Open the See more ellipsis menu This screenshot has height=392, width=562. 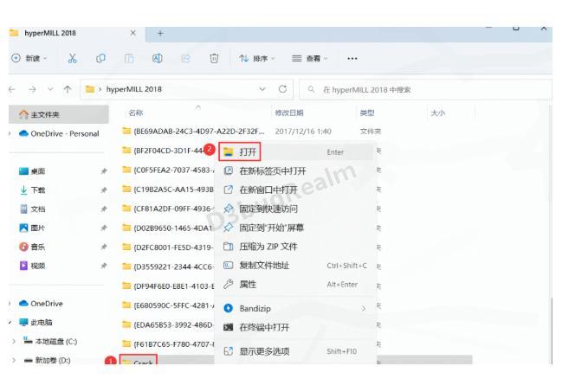[x=352, y=58]
